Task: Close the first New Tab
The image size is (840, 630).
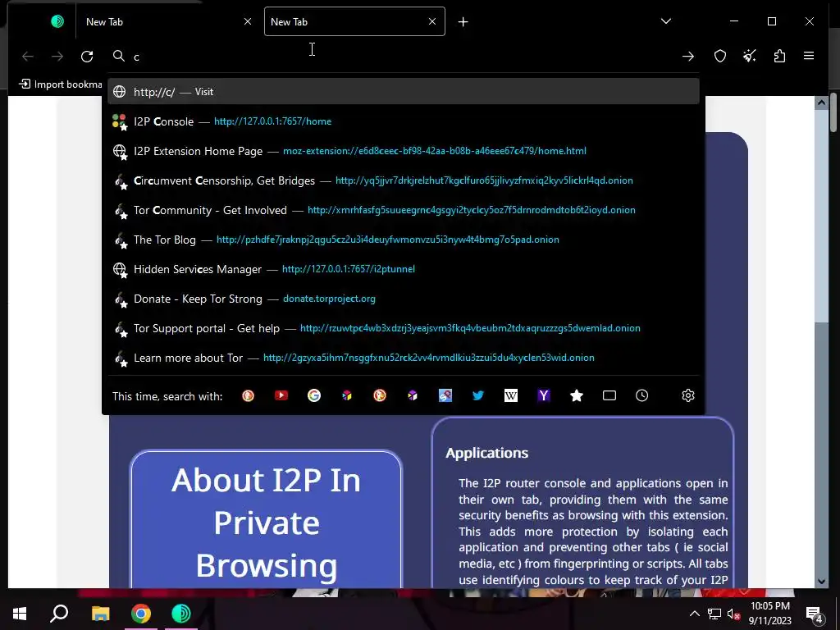Action: tap(248, 21)
